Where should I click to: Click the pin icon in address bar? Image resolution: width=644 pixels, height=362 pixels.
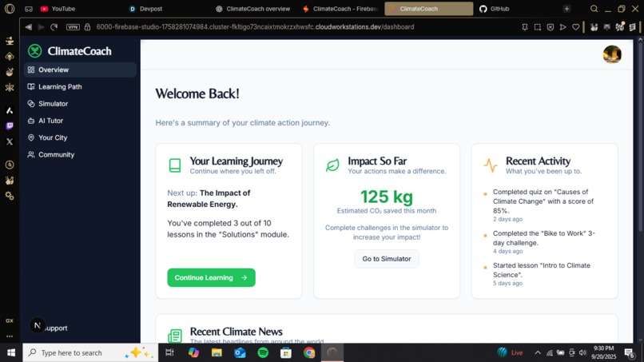pyautogui.click(x=524, y=27)
